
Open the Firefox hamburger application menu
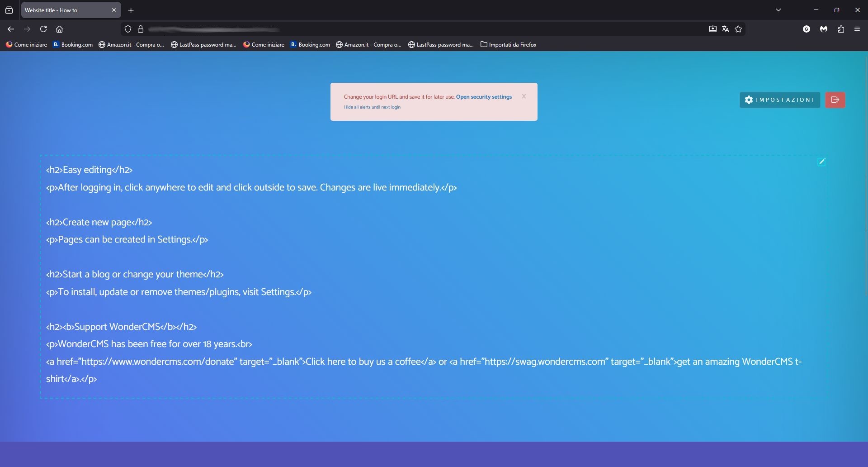(857, 29)
